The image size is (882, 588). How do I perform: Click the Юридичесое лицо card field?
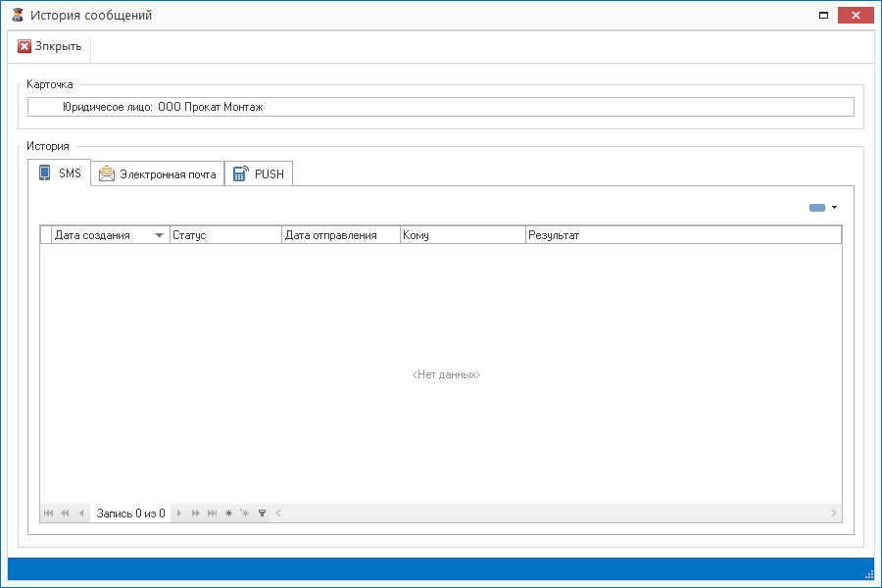click(441, 107)
